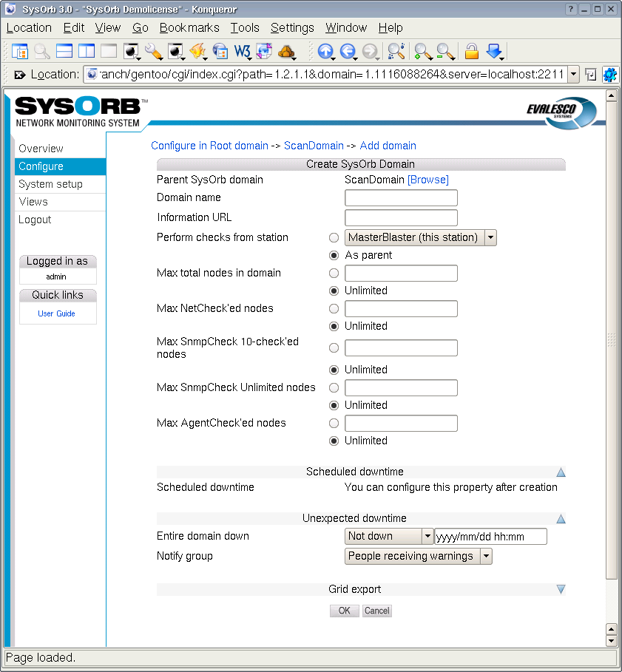The height and width of the screenshot is (672, 622).
Task: Click the Go icon right of location bar
Action: pyautogui.click(x=591, y=75)
